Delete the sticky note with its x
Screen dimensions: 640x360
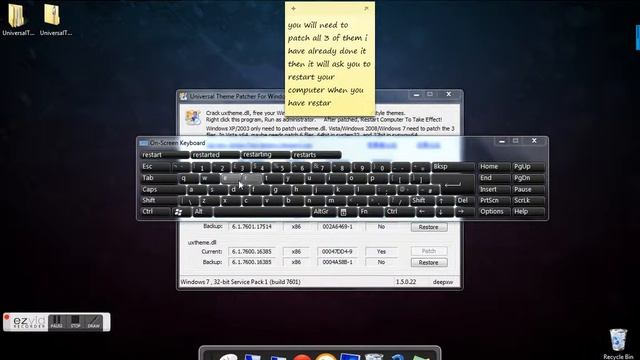click(x=366, y=8)
